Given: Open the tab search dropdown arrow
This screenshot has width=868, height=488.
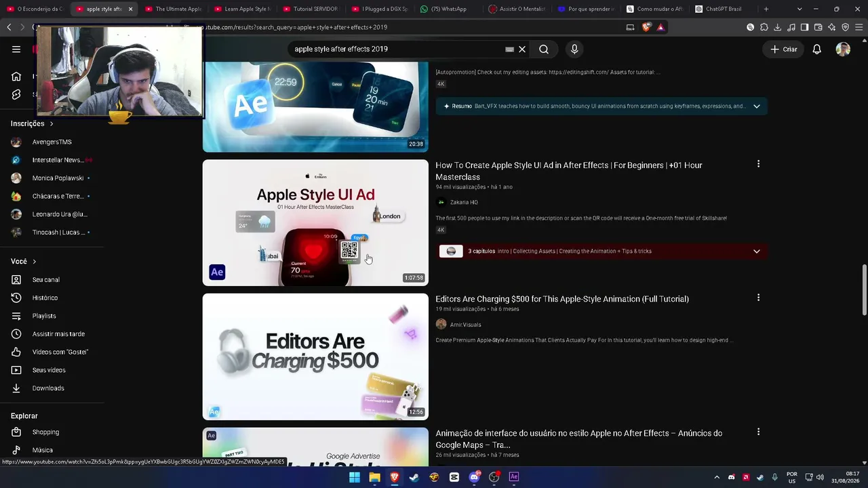Looking at the screenshot, I should [800, 9].
